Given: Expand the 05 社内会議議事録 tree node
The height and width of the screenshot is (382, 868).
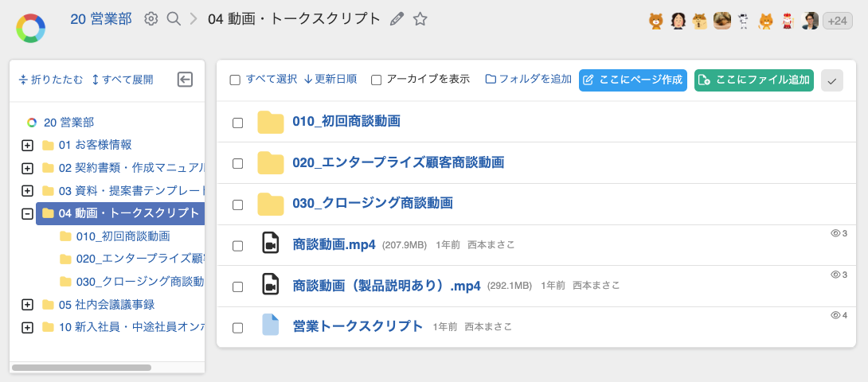Looking at the screenshot, I should 27,305.
